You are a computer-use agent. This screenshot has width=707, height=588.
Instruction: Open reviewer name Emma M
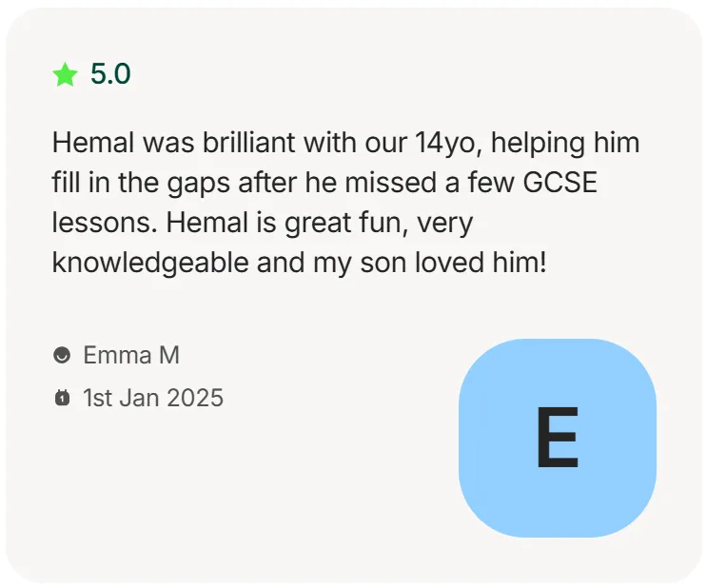point(131,355)
